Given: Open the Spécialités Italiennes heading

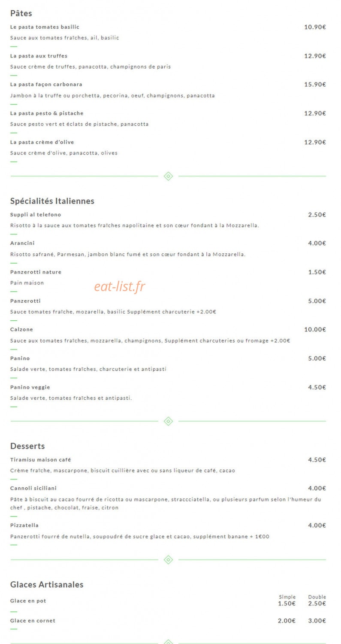Looking at the screenshot, I should 52,201.
